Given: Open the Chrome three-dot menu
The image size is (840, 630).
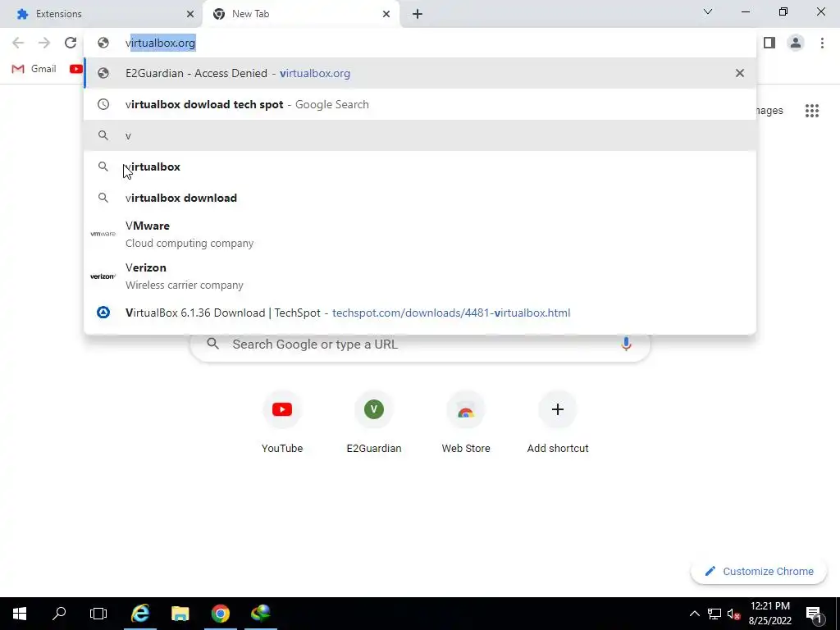Looking at the screenshot, I should click(x=822, y=43).
